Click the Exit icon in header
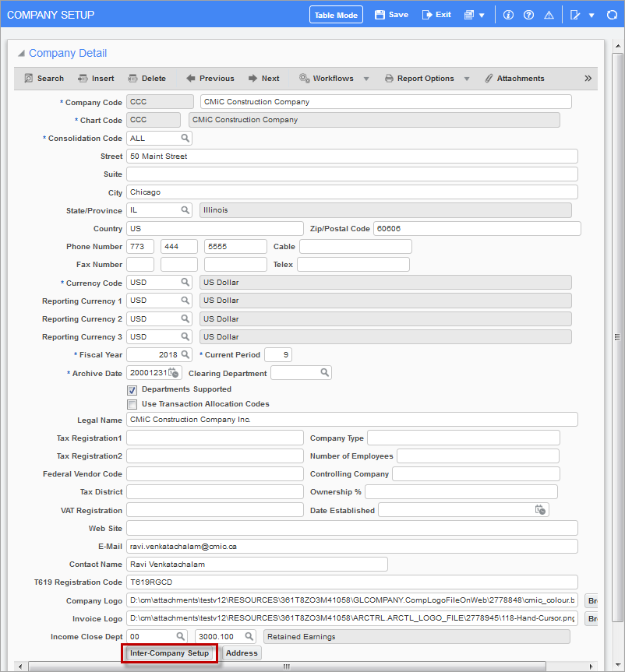 click(x=427, y=15)
